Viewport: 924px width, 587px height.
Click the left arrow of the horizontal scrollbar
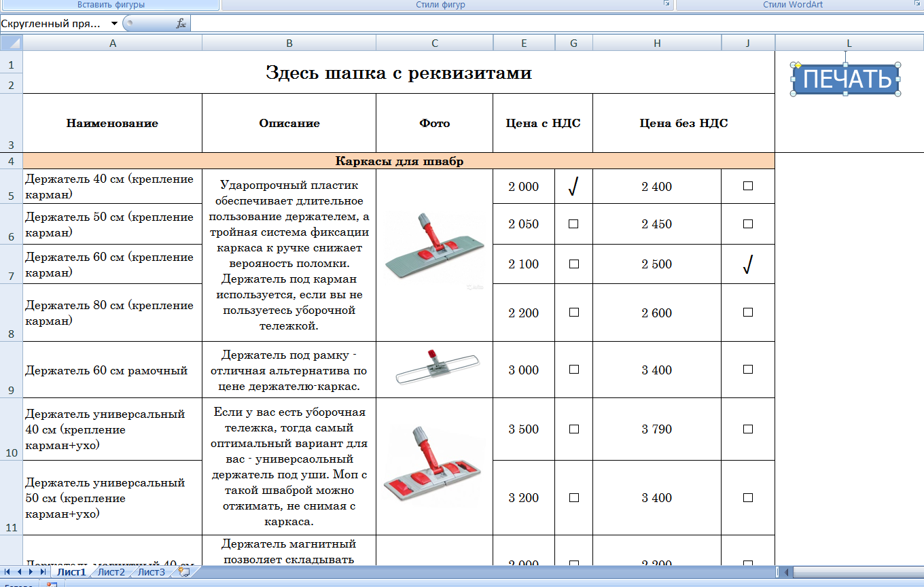pos(787,572)
